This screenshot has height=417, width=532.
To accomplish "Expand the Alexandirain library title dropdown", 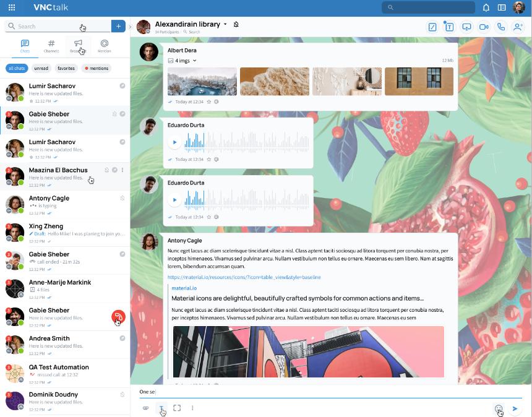I will 225,25.
